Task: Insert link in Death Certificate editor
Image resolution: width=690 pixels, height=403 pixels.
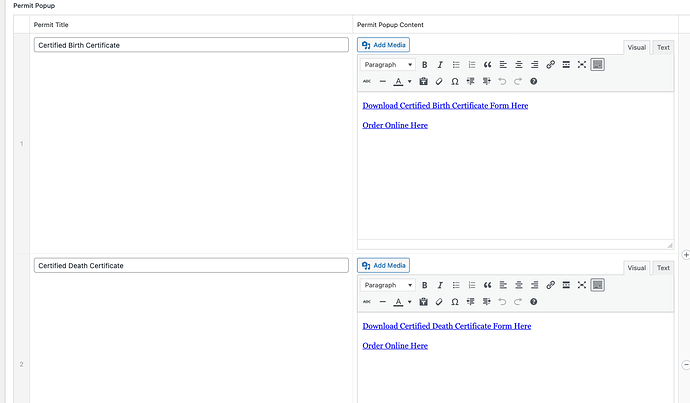Action: 550,285
